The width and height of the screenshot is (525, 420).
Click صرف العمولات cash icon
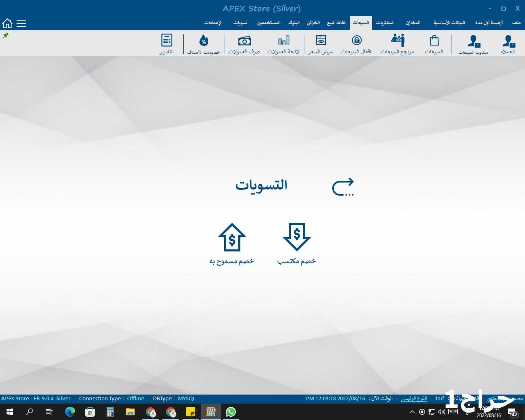point(244,44)
